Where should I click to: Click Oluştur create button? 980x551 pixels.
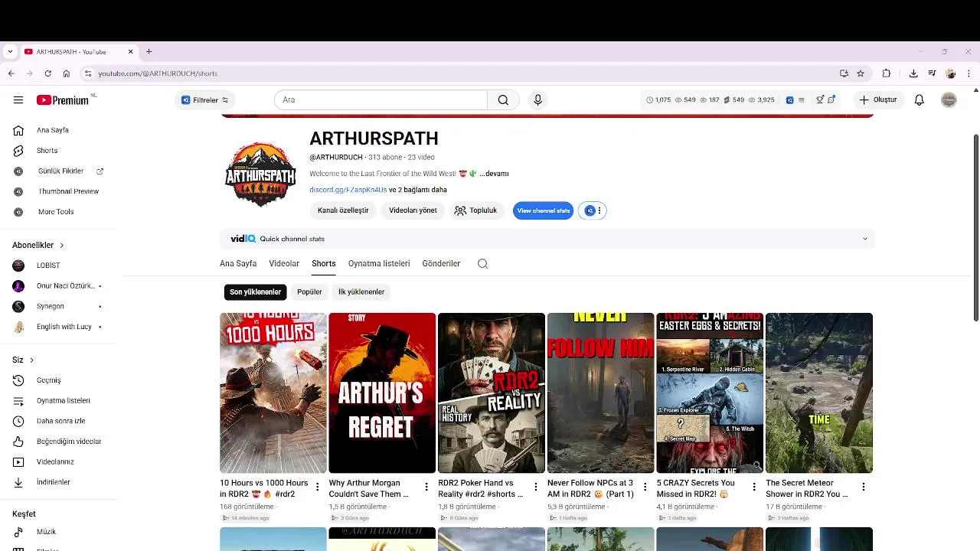pos(877,100)
